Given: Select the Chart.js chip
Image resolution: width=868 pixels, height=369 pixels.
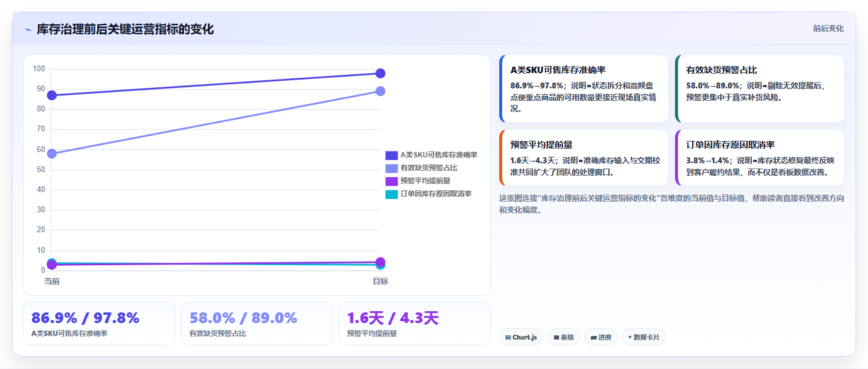Looking at the screenshot, I should point(521,337).
